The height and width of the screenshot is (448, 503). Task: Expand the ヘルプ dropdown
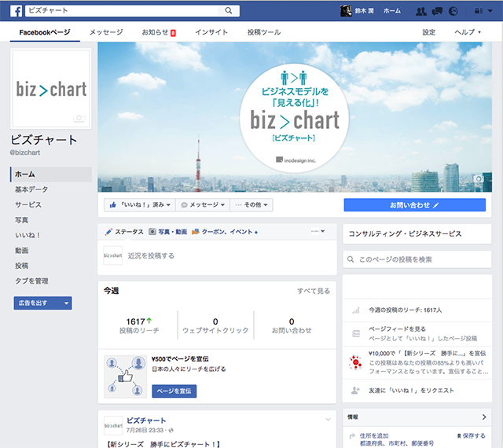point(468,32)
